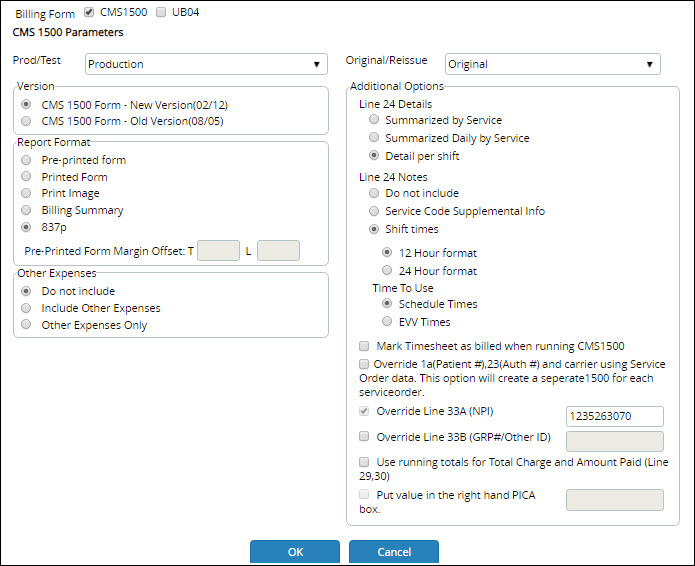Select the 837p report format

tap(26, 227)
